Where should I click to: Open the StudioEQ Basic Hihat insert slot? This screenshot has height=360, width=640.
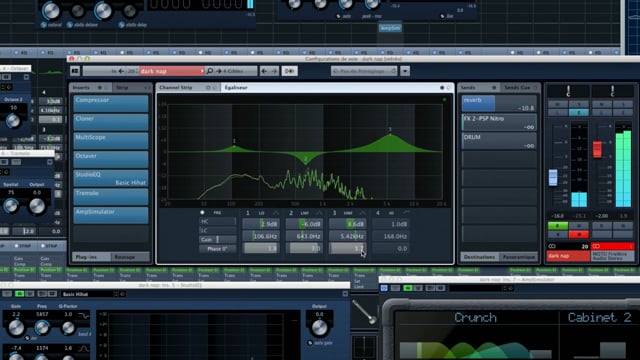click(111, 178)
